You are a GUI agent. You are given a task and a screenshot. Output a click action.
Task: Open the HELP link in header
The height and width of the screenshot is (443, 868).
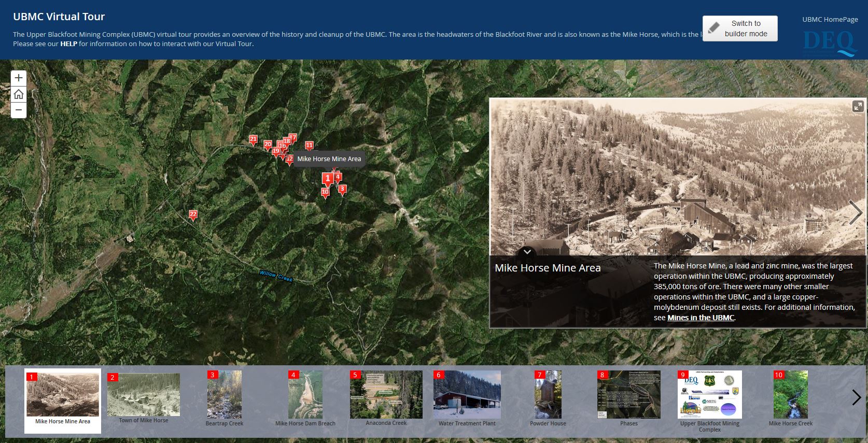(x=68, y=44)
